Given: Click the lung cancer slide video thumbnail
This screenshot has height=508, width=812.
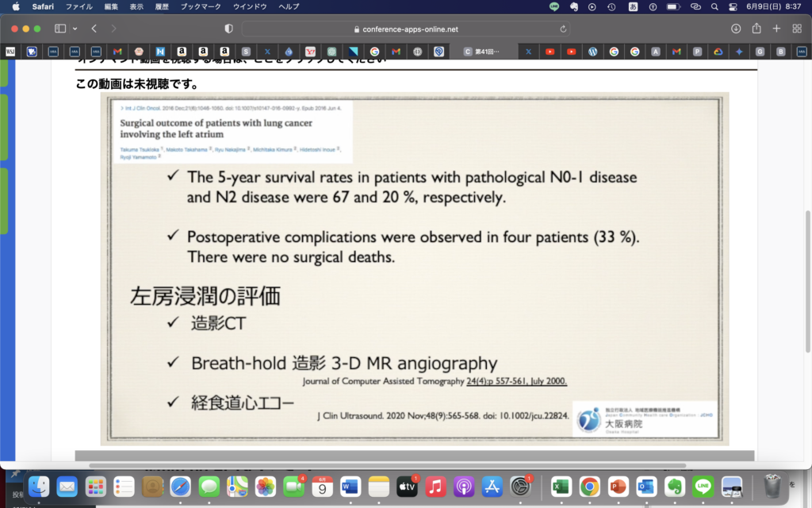Looking at the screenshot, I should pyautogui.click(x=415, y=268).
